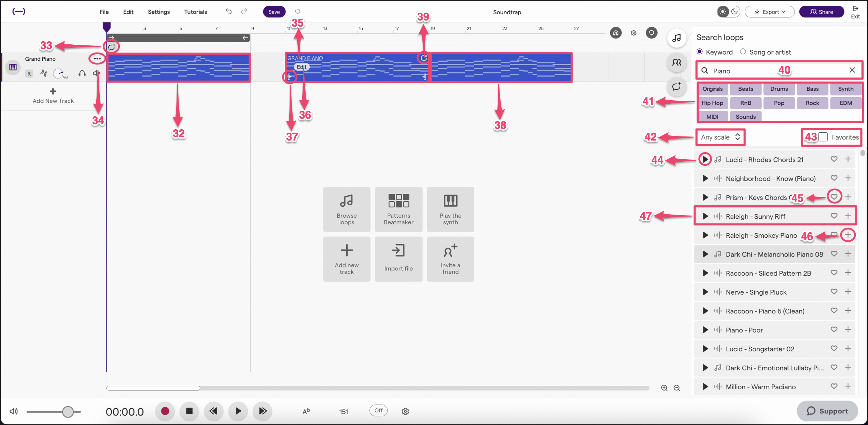This screenshot has width=868, height=425.
Task: Save the project
Action: [274, 11]
